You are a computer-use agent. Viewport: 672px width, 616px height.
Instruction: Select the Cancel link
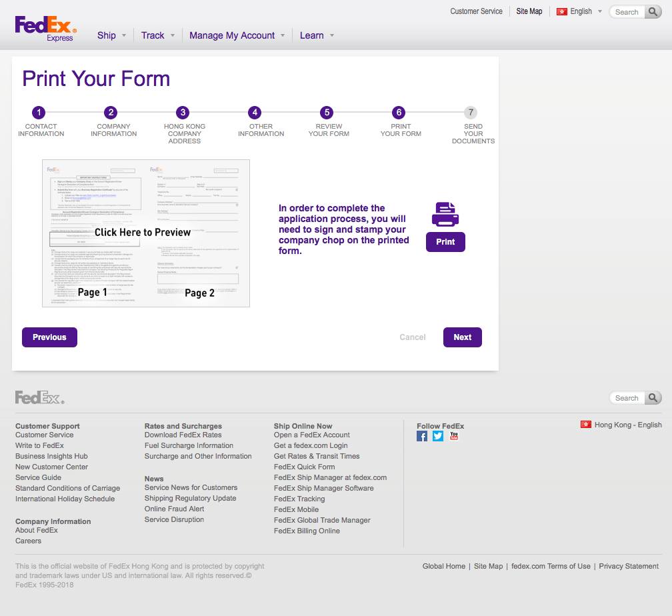click(412, 337)
